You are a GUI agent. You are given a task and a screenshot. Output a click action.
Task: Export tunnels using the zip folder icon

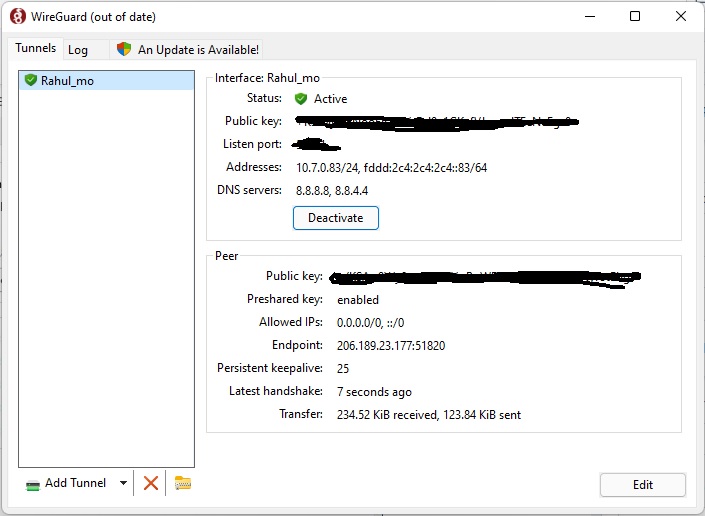183,483
